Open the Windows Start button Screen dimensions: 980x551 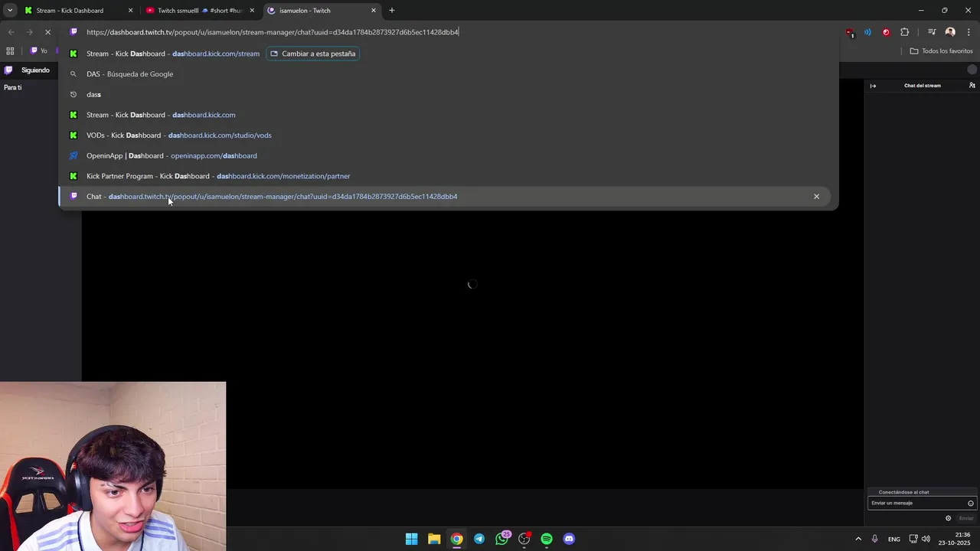coord(411,539)
